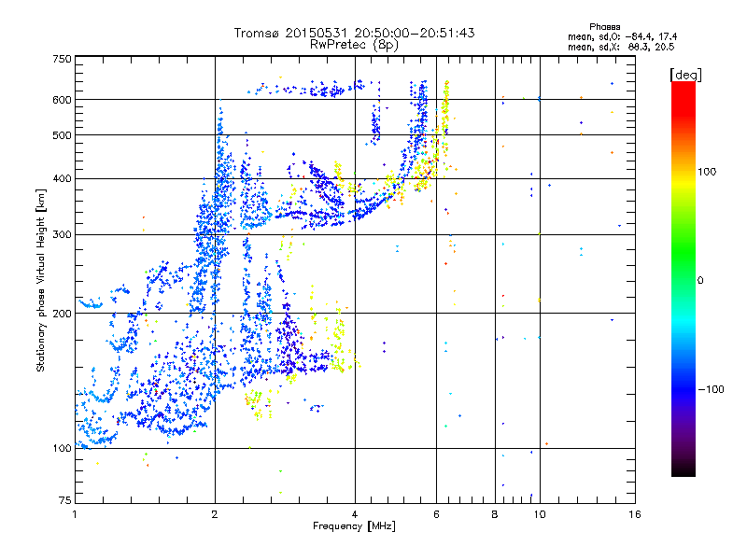The height and width of the screenshot is (560, 747).
Task: Click the 'Phases' header text
Action: (604, 27)
